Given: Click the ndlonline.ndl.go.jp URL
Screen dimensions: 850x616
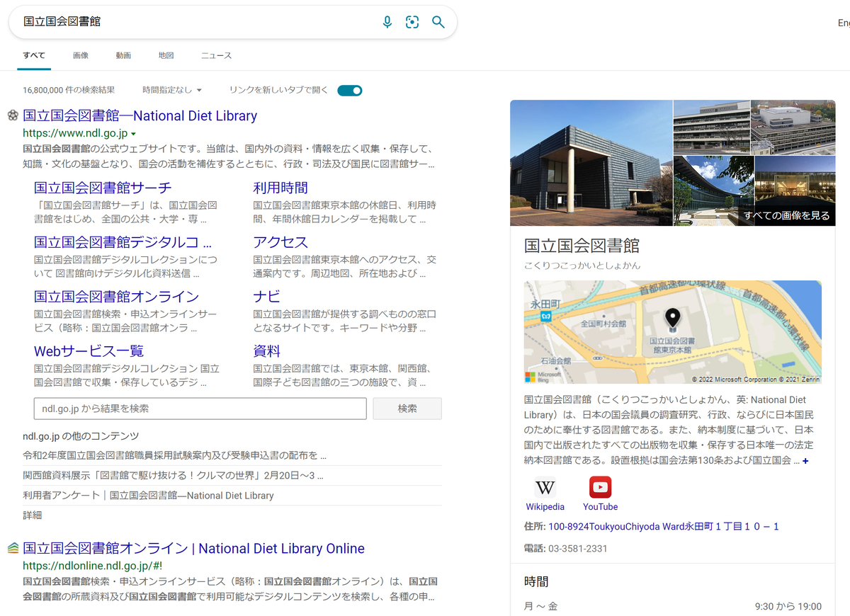Looking at the screenshot, I should tap(92, 566).
